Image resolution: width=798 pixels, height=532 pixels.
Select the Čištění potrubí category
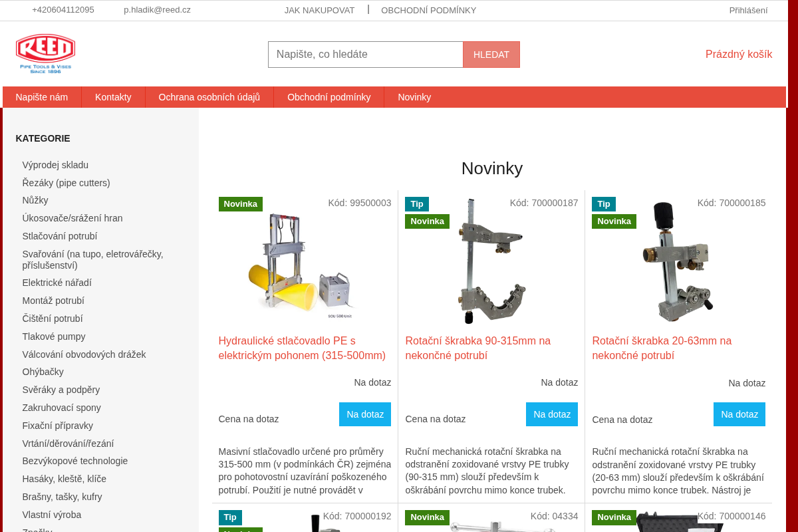53,319
